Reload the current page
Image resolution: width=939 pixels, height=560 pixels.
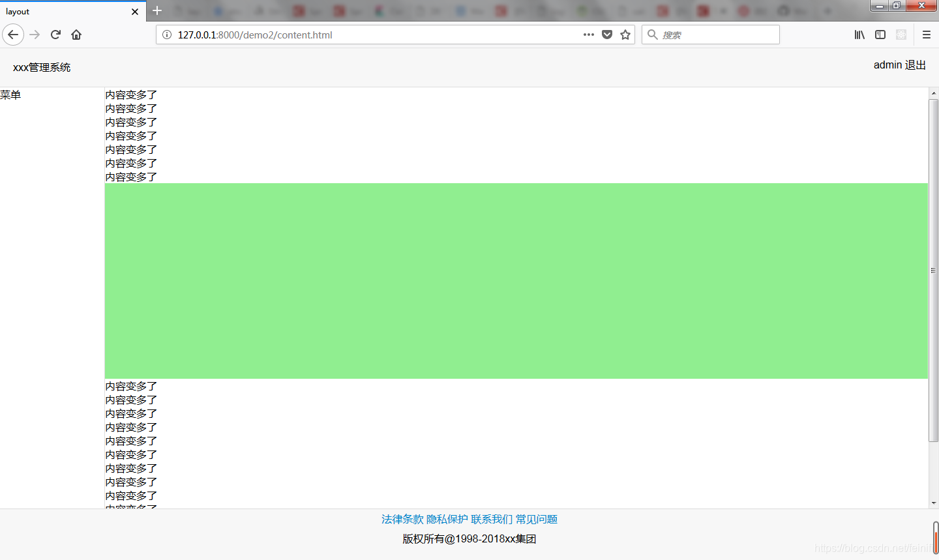pos(55,35)
